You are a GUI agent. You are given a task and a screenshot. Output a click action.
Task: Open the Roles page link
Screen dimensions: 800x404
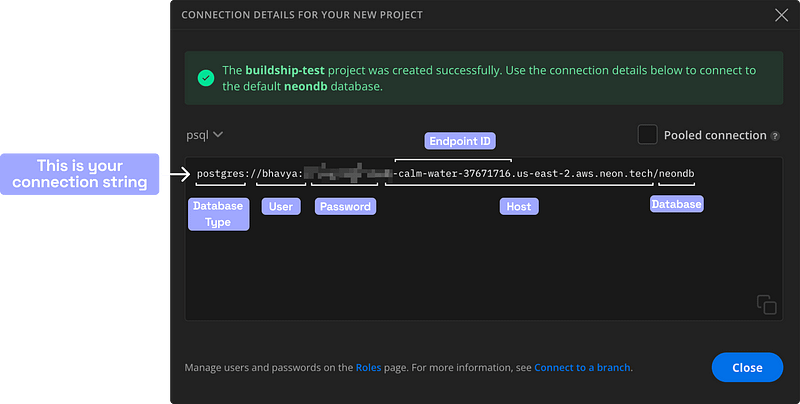[368, 367]
